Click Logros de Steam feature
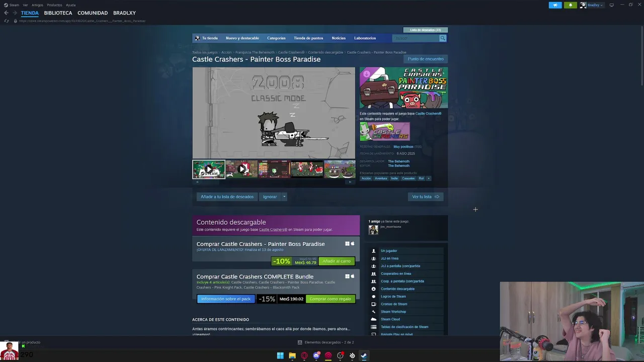 [407, 297]
